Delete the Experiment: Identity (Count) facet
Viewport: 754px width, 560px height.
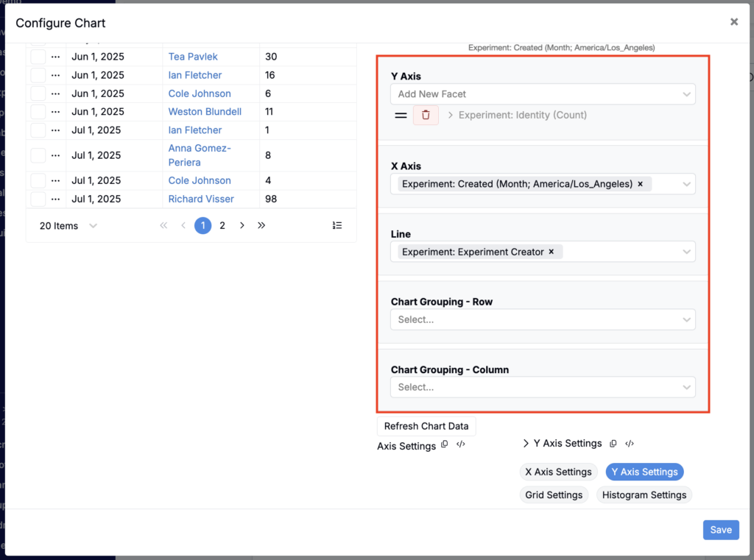click(426, 116)
